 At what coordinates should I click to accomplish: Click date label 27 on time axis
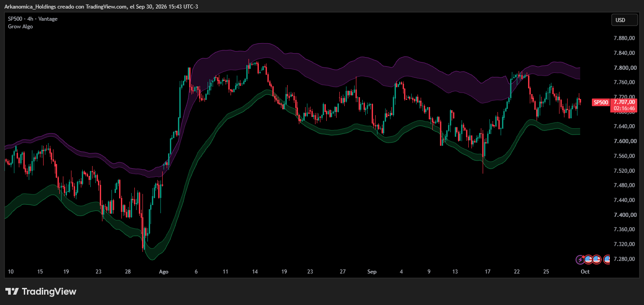coord(342,272)
